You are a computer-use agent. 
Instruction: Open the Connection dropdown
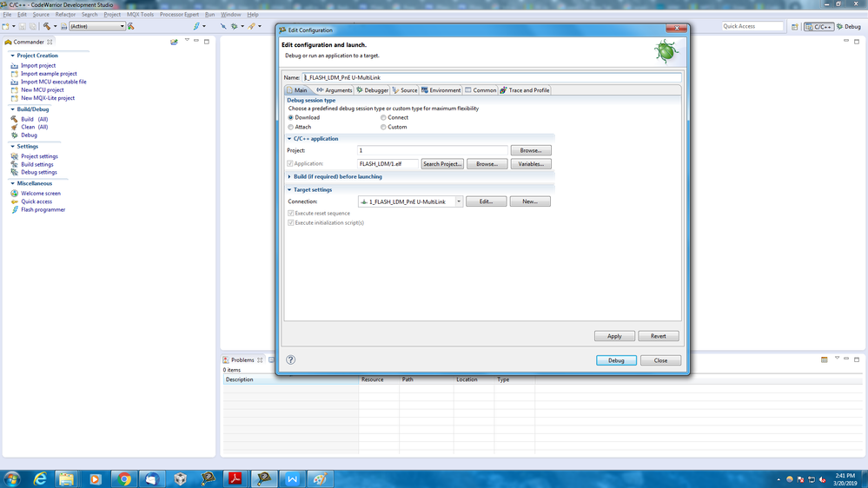[459, 201]
